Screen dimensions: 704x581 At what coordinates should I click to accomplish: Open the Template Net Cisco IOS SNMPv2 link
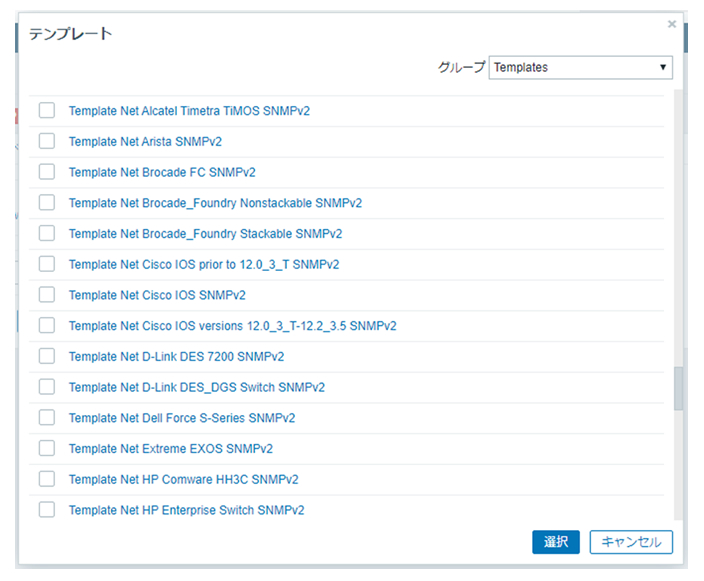click(157, 295)
